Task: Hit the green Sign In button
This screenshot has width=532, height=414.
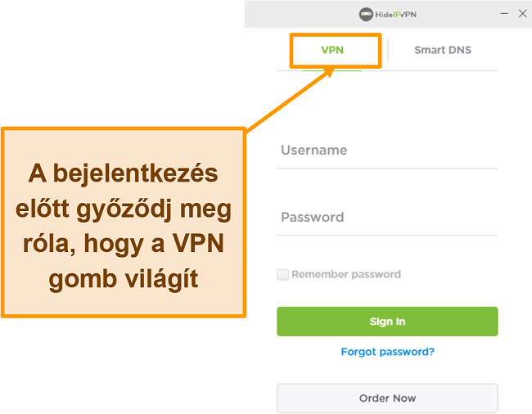Action: point(387,322)
